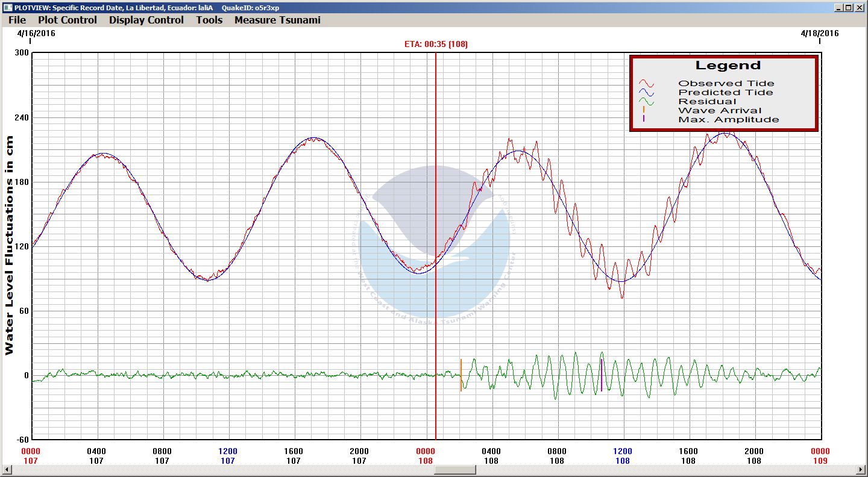Open the File menu
868x477 pixels.
pos(17,20)
